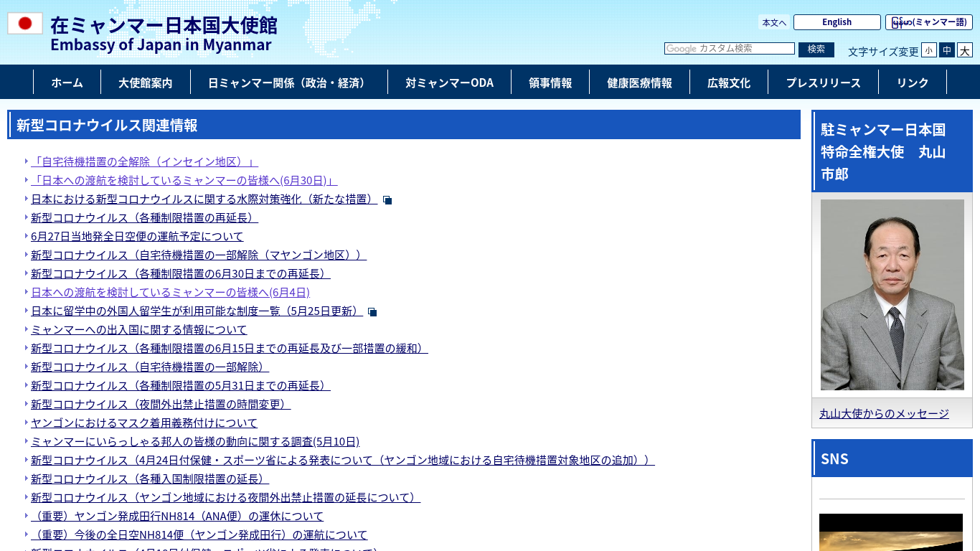Set font size to 大
The width and height of the screenshot is (980, 551).
click(x=965, y=50)
